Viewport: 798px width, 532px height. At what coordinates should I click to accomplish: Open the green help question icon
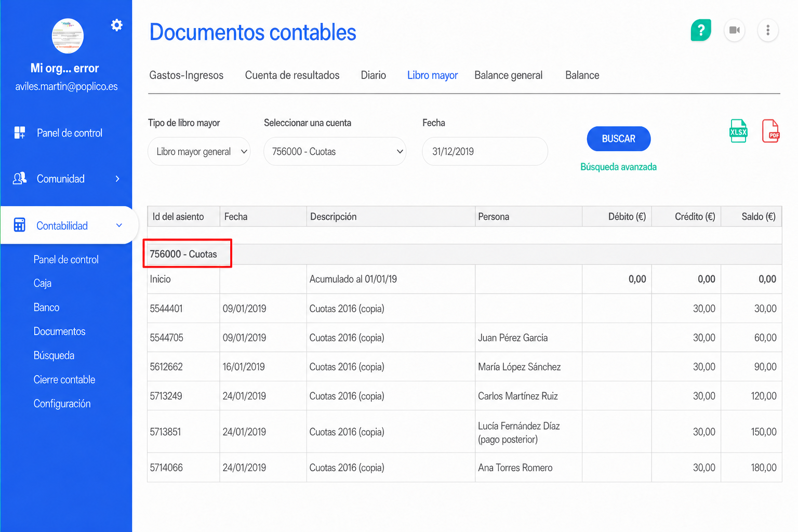coord(701,30)
